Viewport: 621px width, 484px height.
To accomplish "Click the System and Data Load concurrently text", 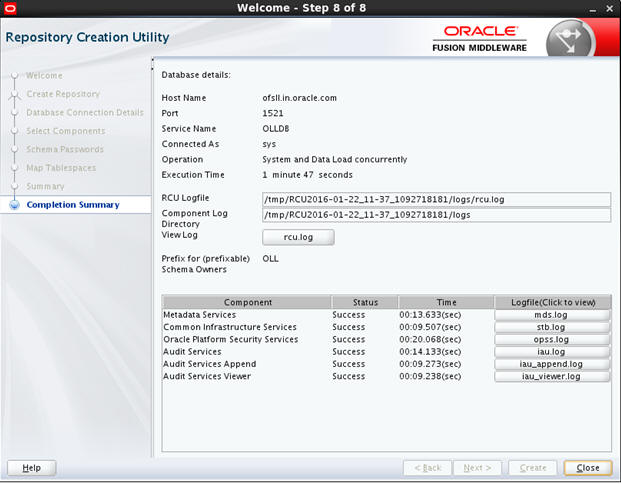I will coord(335,160).
